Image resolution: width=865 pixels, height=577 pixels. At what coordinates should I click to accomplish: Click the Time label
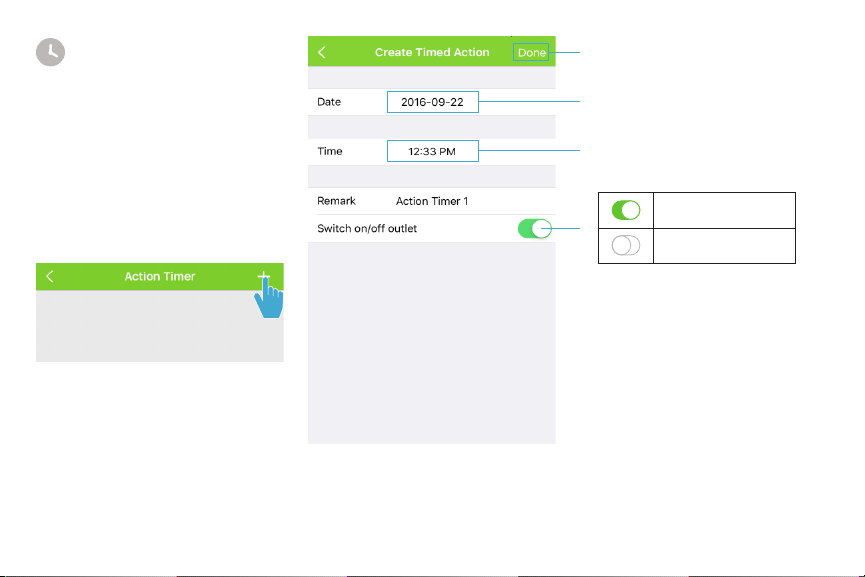329,151
